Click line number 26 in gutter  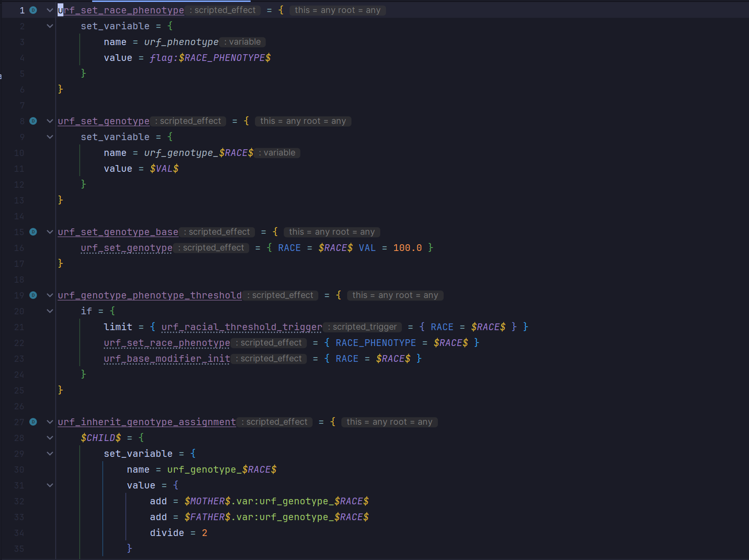(19, 406)
